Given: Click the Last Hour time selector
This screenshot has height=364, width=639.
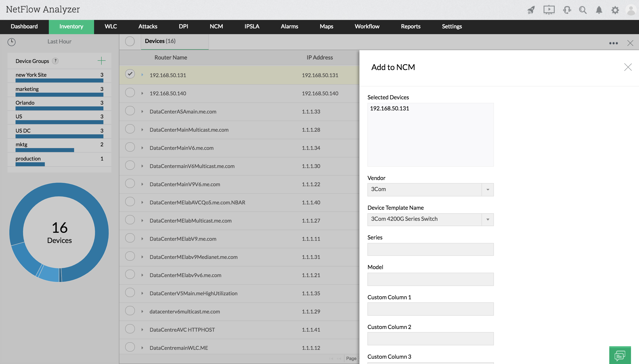Looking at the screenshot, I should tap(59, 41).
